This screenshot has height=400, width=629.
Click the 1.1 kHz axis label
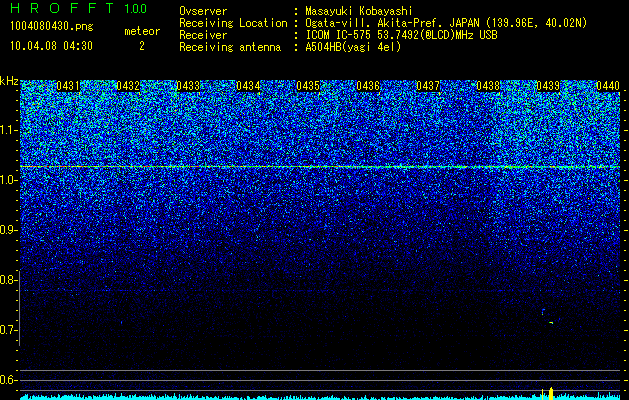(x=8, y=130)
